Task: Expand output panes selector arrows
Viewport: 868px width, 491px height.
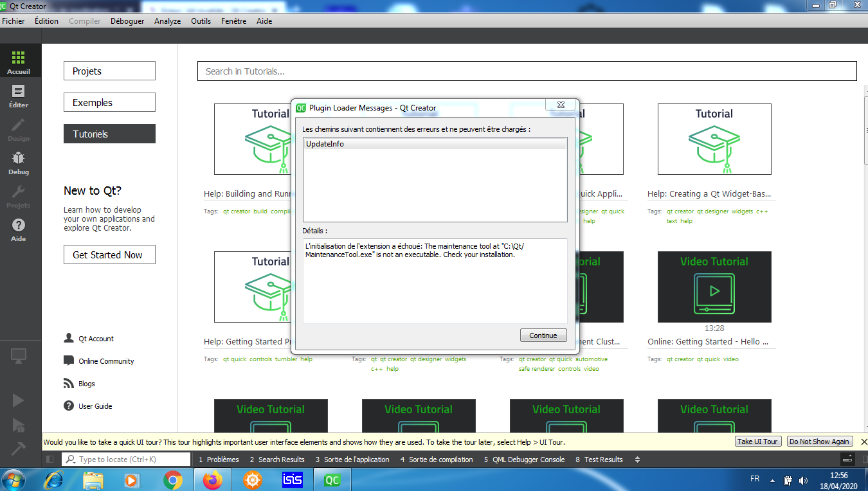Action: (637, 460)
